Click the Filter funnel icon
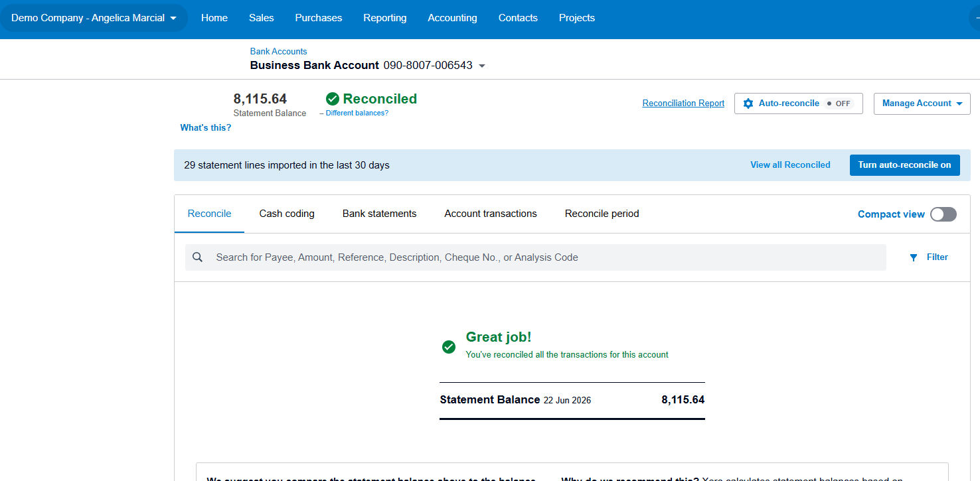Screen dimensions: 980x481 coord(914,257)
